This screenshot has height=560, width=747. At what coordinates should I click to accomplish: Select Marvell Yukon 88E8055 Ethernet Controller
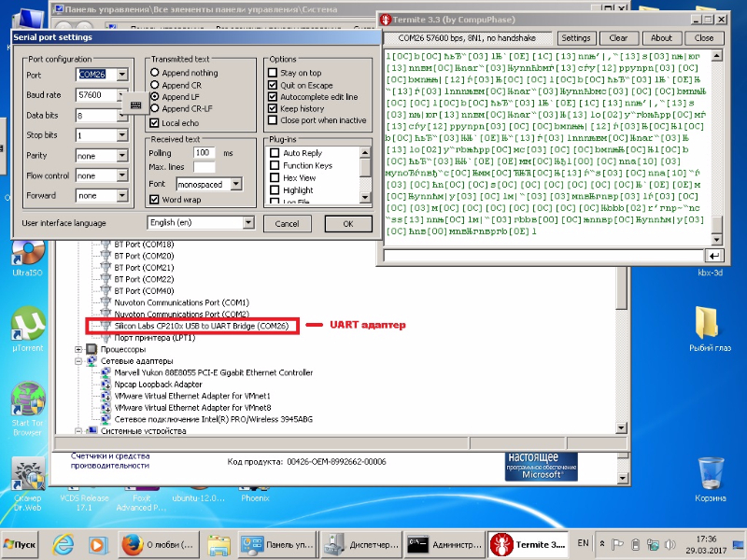(x=214, y=372)
